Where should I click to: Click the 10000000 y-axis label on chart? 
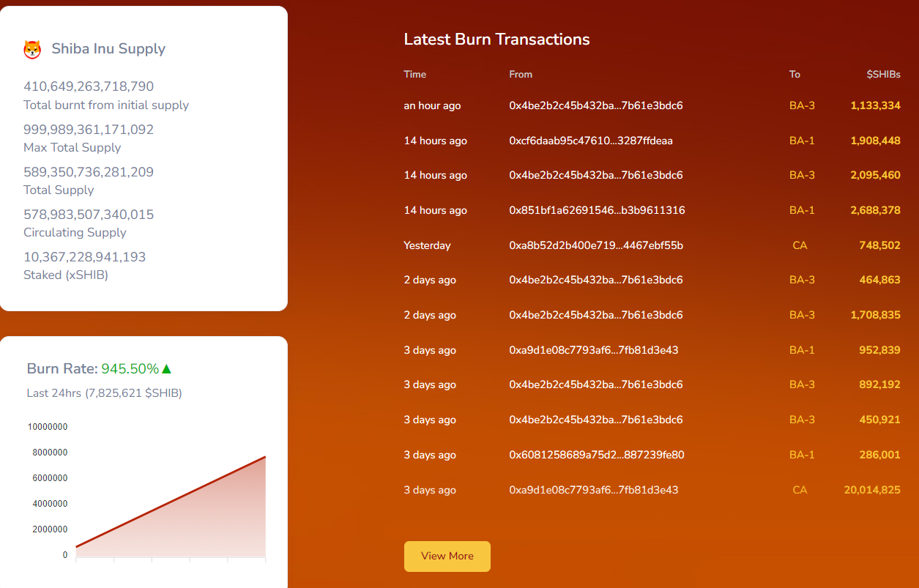[x=48, y=427]
